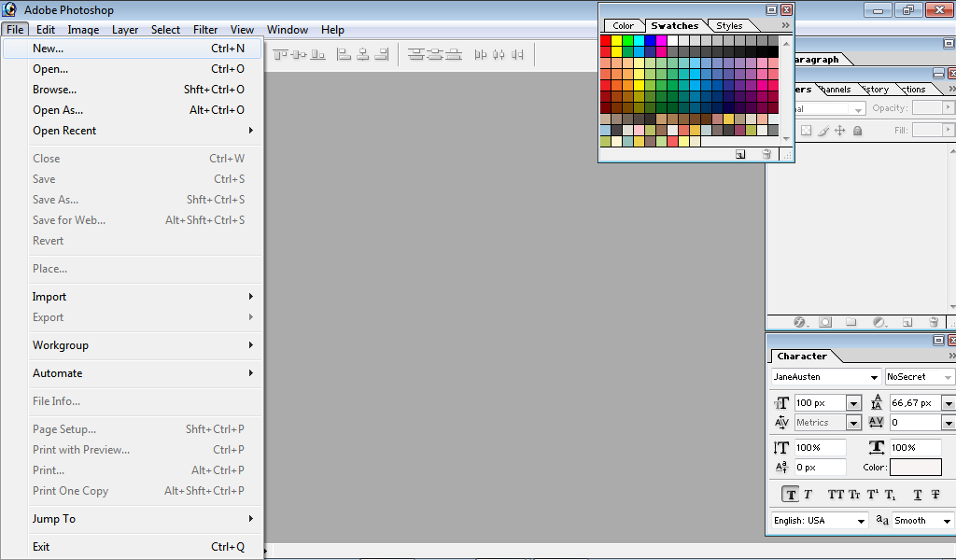This screenshot has height=560, width=956.
Task: Toggle Underline in Character panel
Action: coord(918,494)
